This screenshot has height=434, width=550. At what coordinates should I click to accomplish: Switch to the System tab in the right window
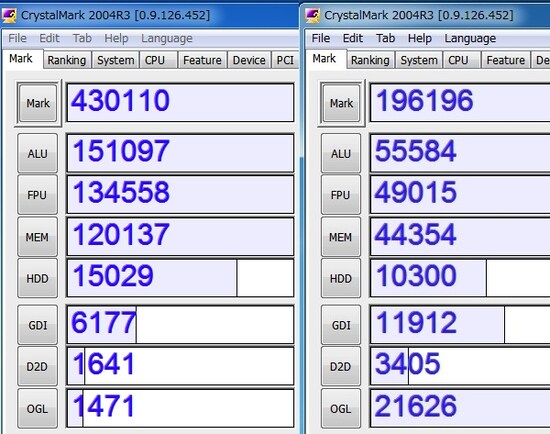point(419,60)
